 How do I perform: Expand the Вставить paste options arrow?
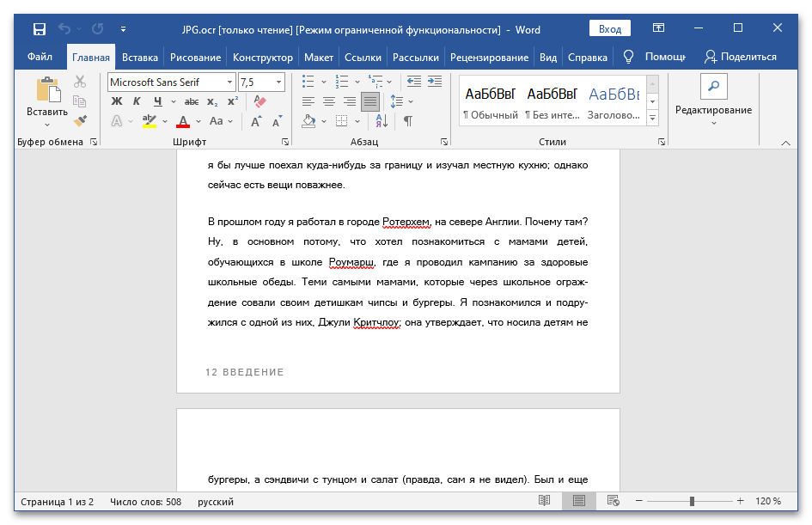(x=47, y=125)
